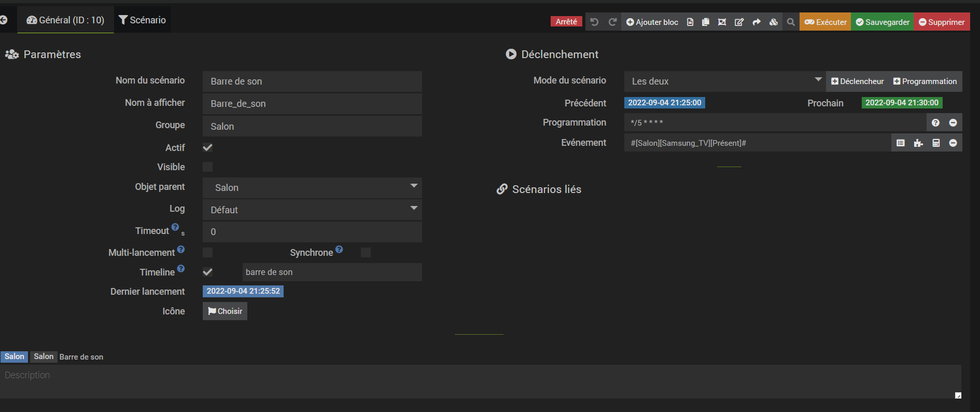Screen dimensions: 980x412
Task: Switch to the Général tab
Action: pos(65,20)
